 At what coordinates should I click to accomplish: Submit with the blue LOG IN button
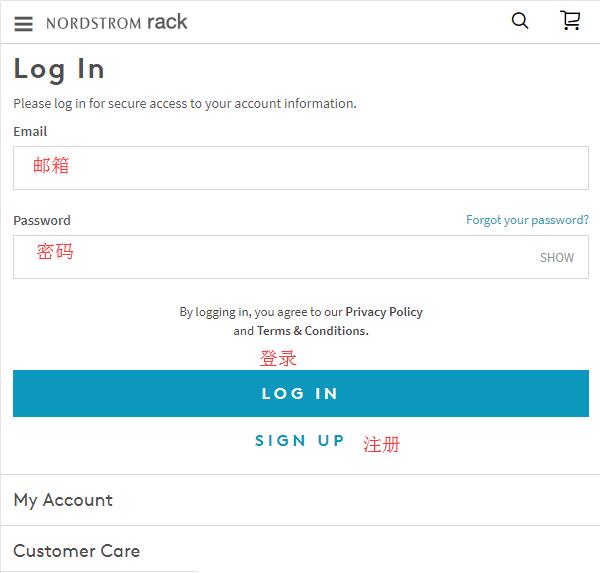coord(301,393)
